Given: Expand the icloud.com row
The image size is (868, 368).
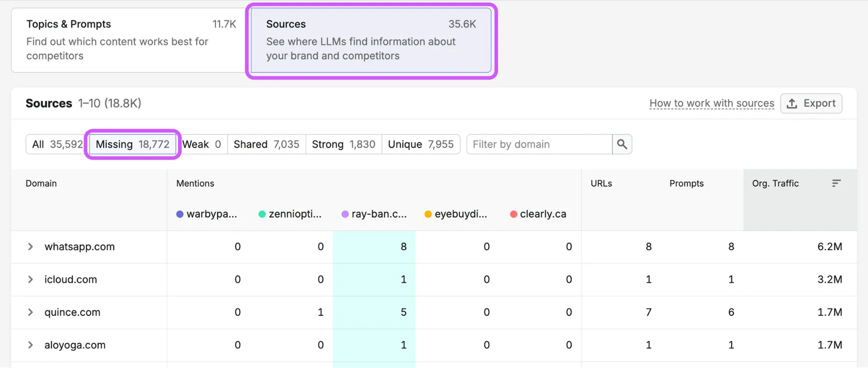Looking at the screenshot, I should [30, 280].
